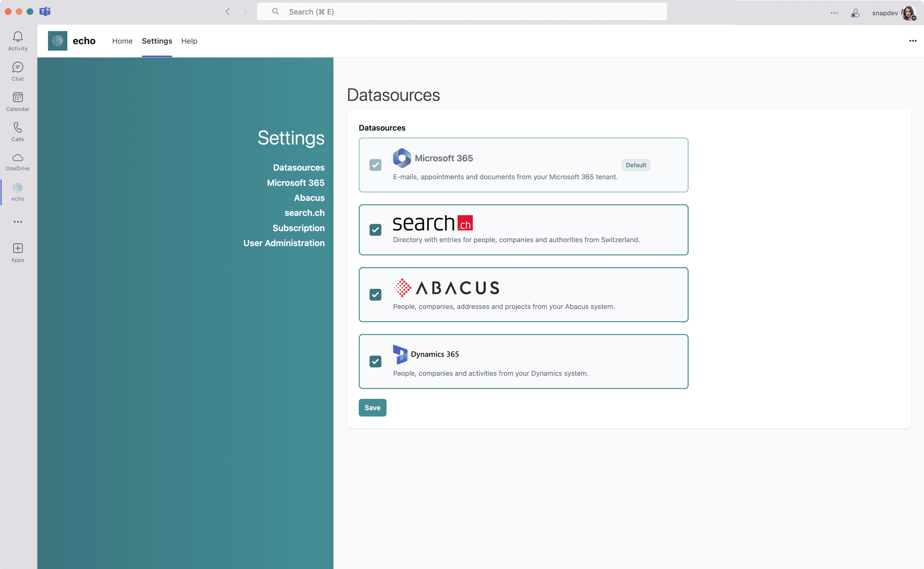
Task: Uncheck the Dynamics 365 datasource checkbox
Action: click(x=375, y=361)
